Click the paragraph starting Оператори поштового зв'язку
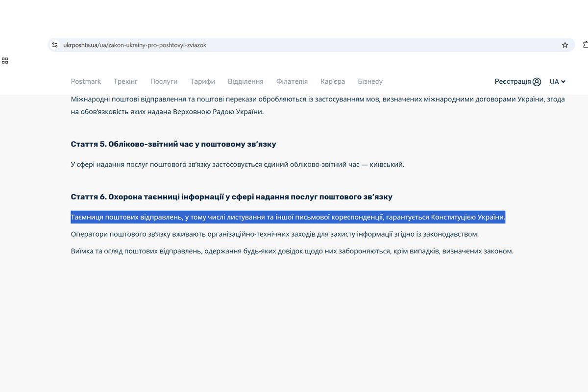The image size is (588, 392). click(274, 234)
